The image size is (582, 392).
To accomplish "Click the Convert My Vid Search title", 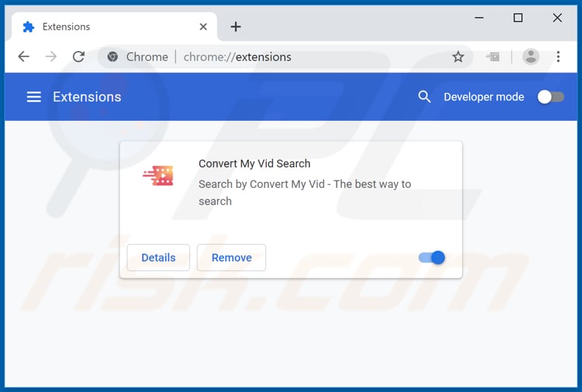I will (254, 164).
